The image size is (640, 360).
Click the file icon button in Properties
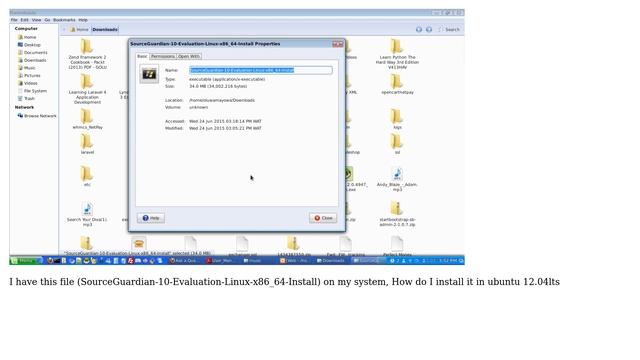pyautogui.click(x=149, y=74)
